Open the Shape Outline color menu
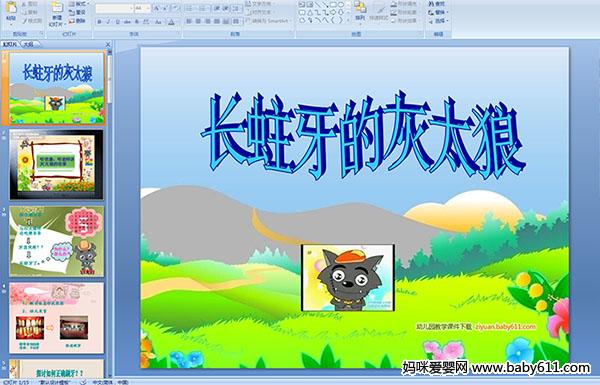This screenshot has height=385, width=600. (405, 12)
